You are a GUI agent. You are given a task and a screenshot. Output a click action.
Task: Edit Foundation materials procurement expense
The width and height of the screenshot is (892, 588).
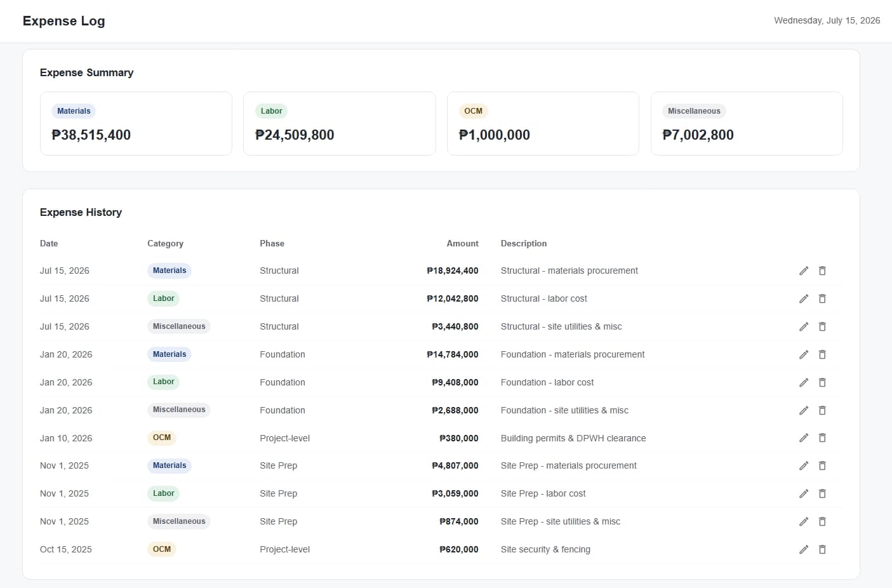point(804,354)
